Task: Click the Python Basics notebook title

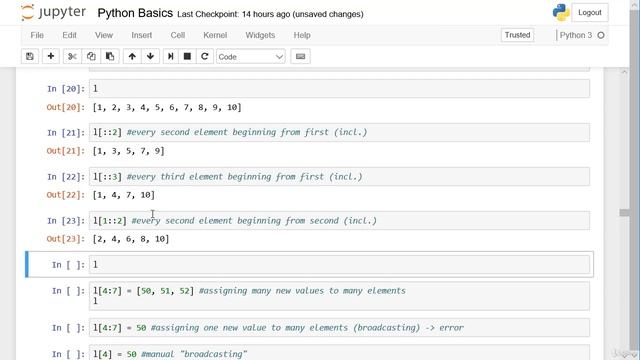Action: (x=135, y=13)
